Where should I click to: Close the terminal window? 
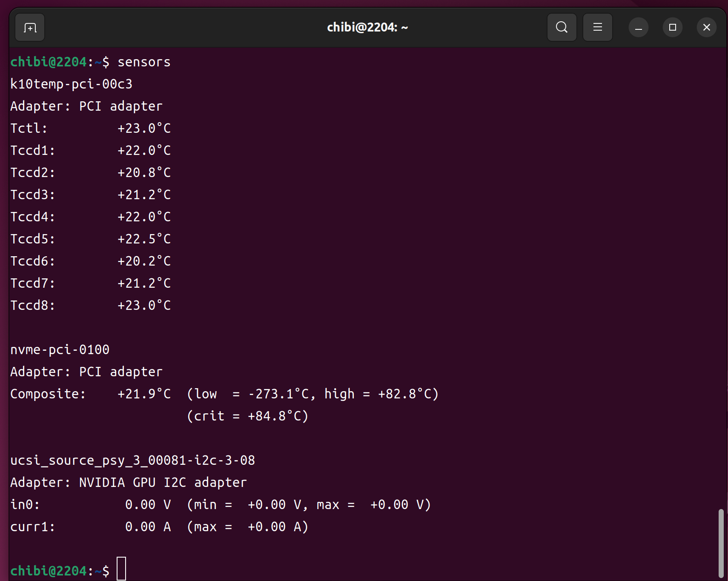tap(706, 28)
